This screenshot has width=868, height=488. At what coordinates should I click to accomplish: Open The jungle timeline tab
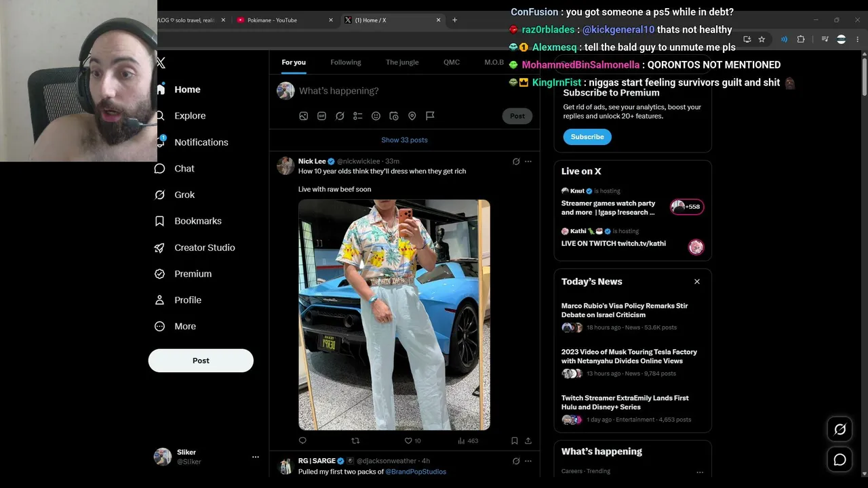click(x=402, y=62)
